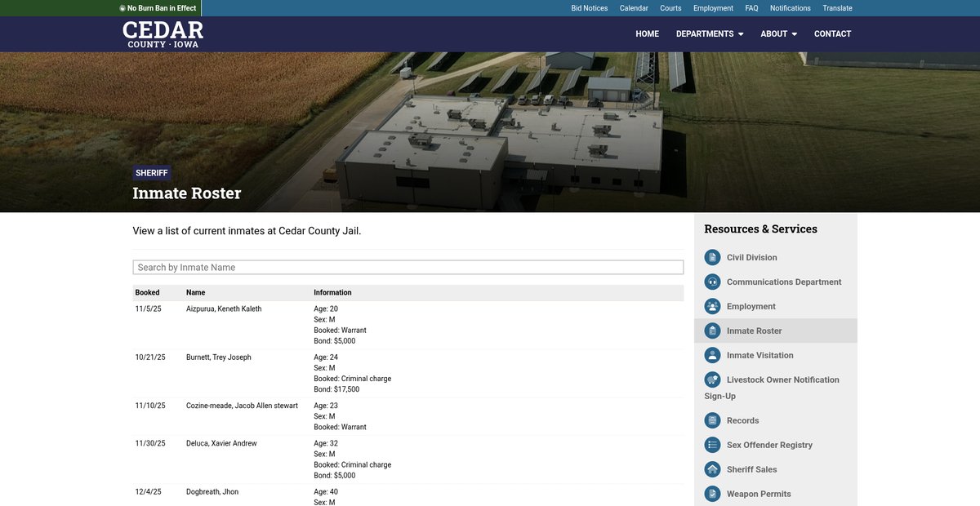980x506 pixels.
Task: Click the Age: 20 text
Action: (326, 308)
